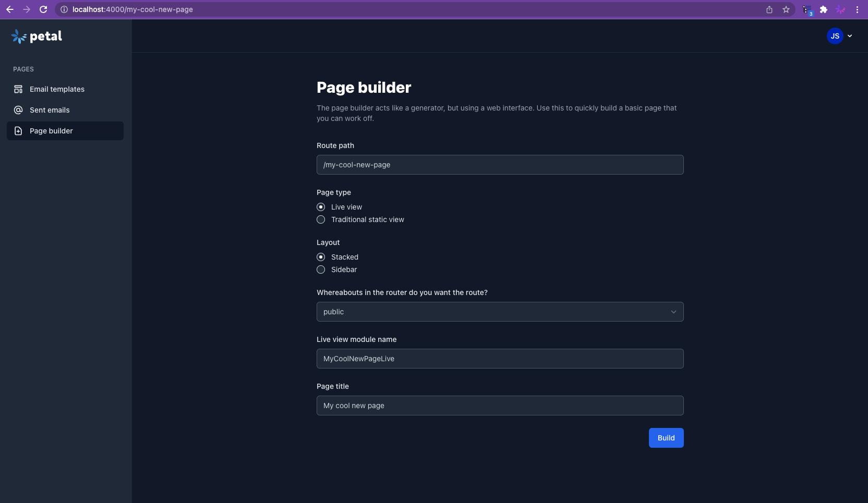The width and height of the screenshot is (868, 503).
Task: Expand the user menu chevron next to JS
Action: click(850, 36)
